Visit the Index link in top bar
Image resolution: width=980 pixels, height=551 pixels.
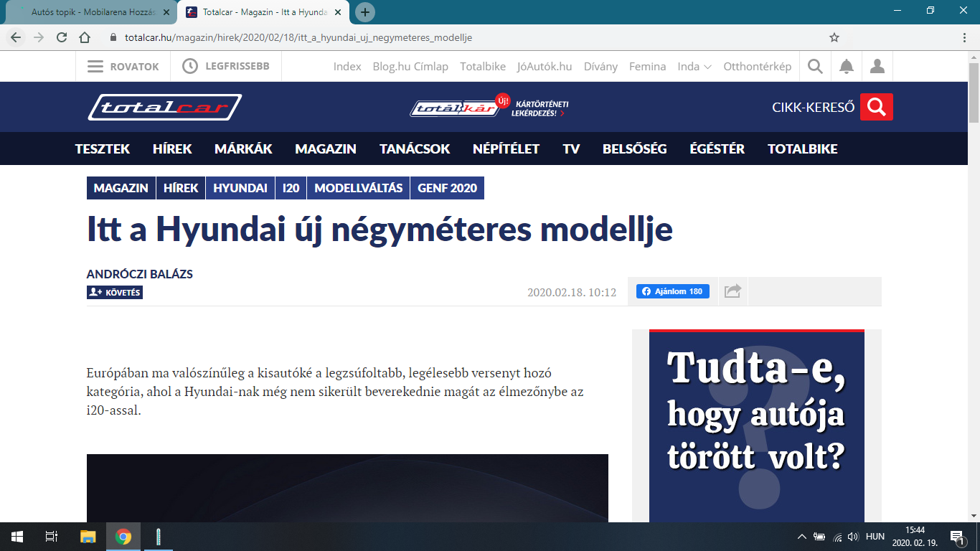point(347,67)
